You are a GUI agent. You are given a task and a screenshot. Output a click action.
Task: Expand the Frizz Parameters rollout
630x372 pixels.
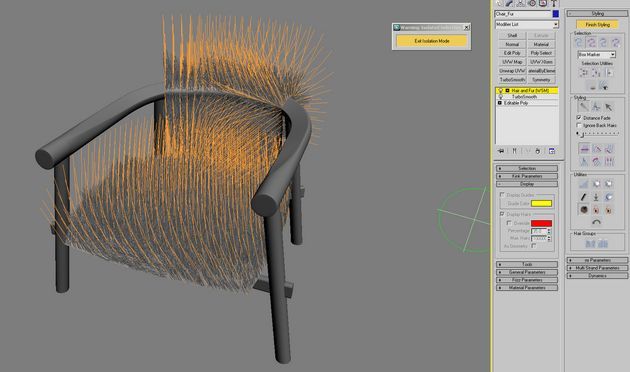(x=527, y=280)
